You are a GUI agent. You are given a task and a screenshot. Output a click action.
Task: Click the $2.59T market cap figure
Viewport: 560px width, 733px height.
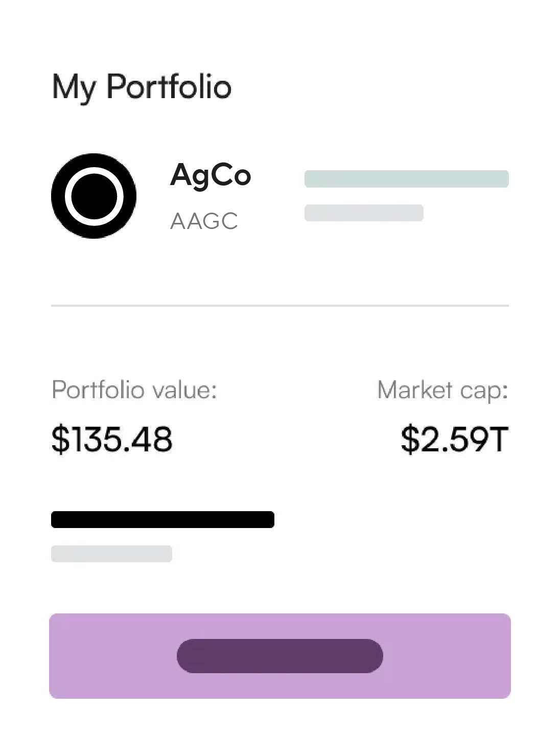[455, 439]
